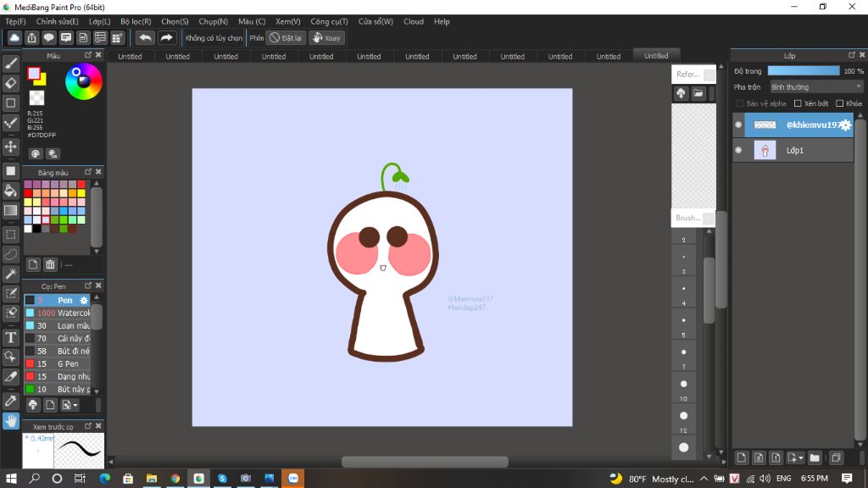The width and height of the screenshot is (868, 488).
Task: Select the Gradient tool
Action: click(x=10, y=210)
